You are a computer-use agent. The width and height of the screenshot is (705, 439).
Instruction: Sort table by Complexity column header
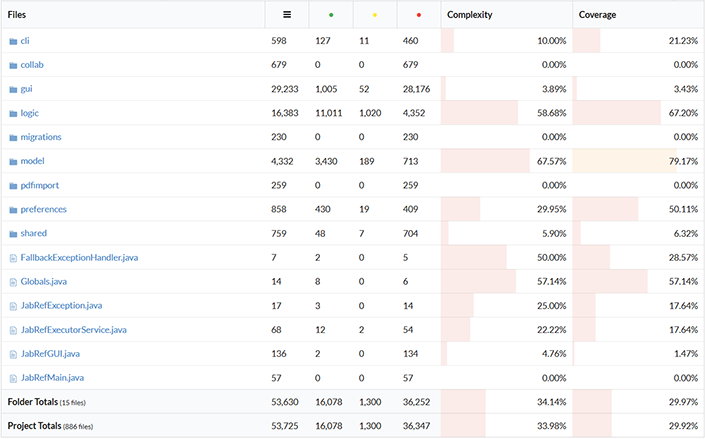pos(469,15)
